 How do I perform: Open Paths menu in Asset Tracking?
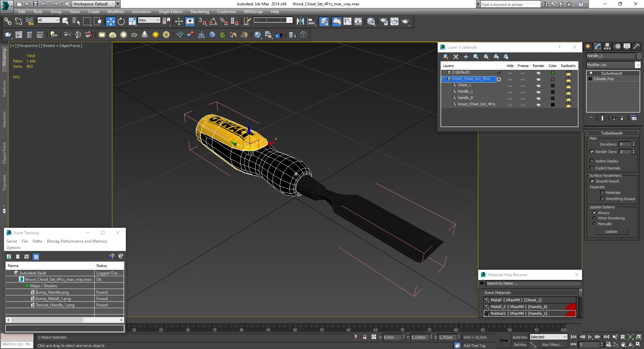(x=37, y=241)
